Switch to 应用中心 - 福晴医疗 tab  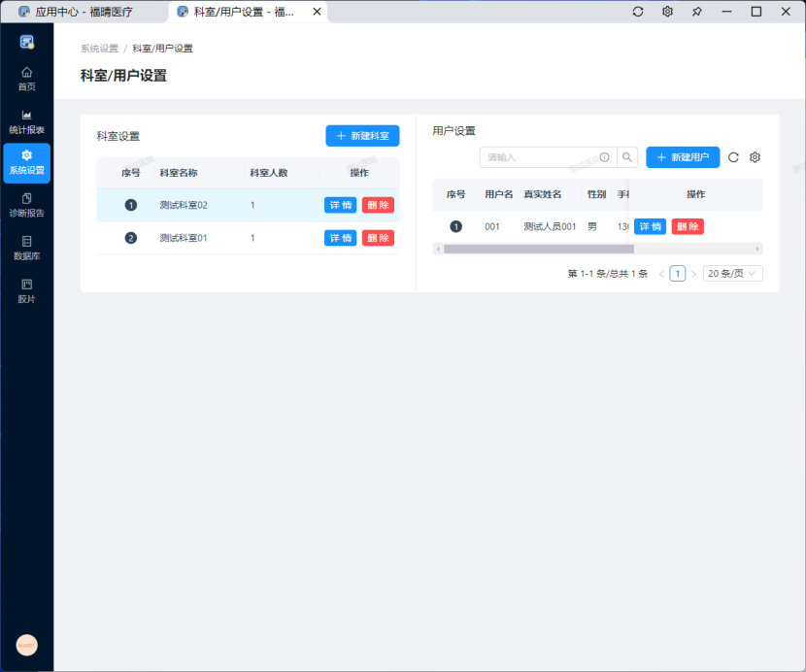[x=84, y=12]
